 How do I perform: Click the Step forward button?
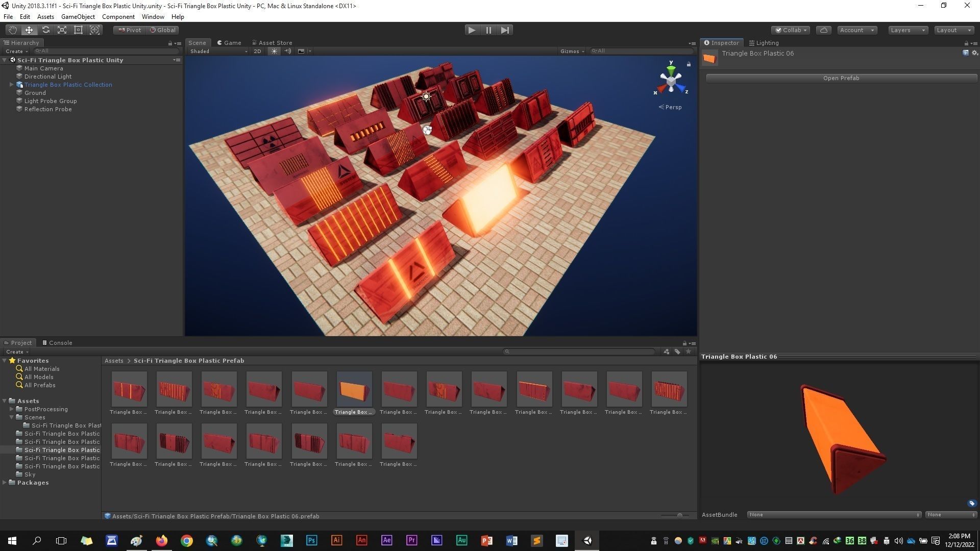point(505,30)
